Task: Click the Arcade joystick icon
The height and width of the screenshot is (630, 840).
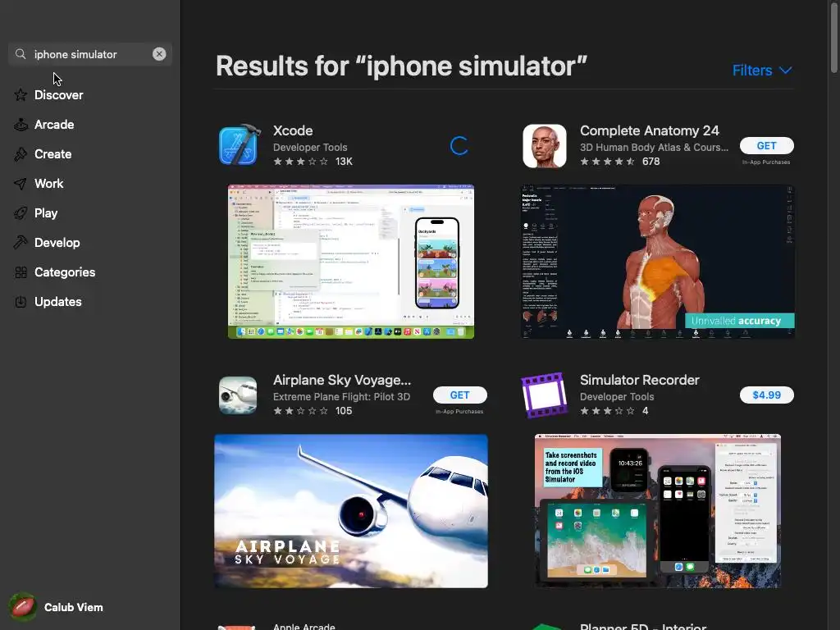Action: click(x=21, y=125)
